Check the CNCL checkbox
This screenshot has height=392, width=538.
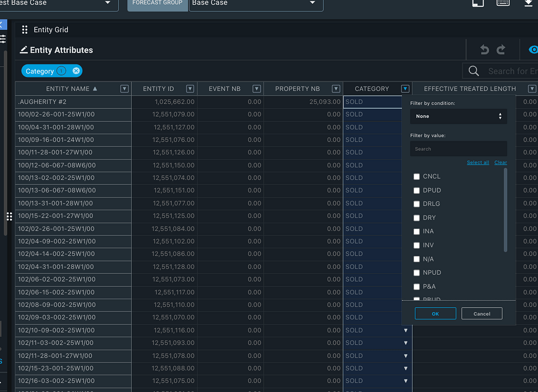[x=417, y=177]
